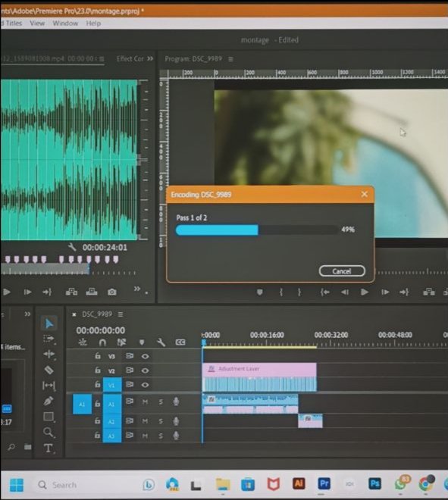Toggle V2 track output eye

point(146,370)
